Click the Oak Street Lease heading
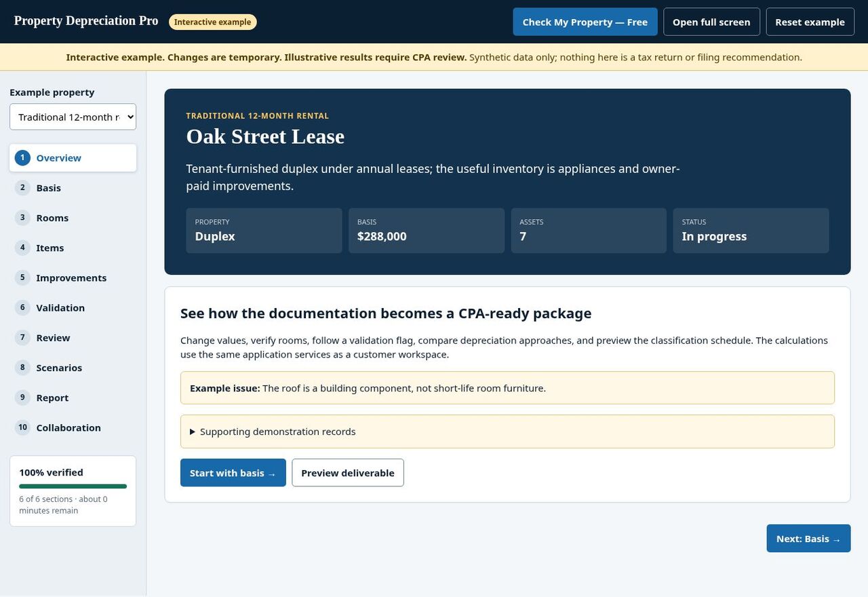Viewport: 868px width, 597px height. tap(265, 136)
